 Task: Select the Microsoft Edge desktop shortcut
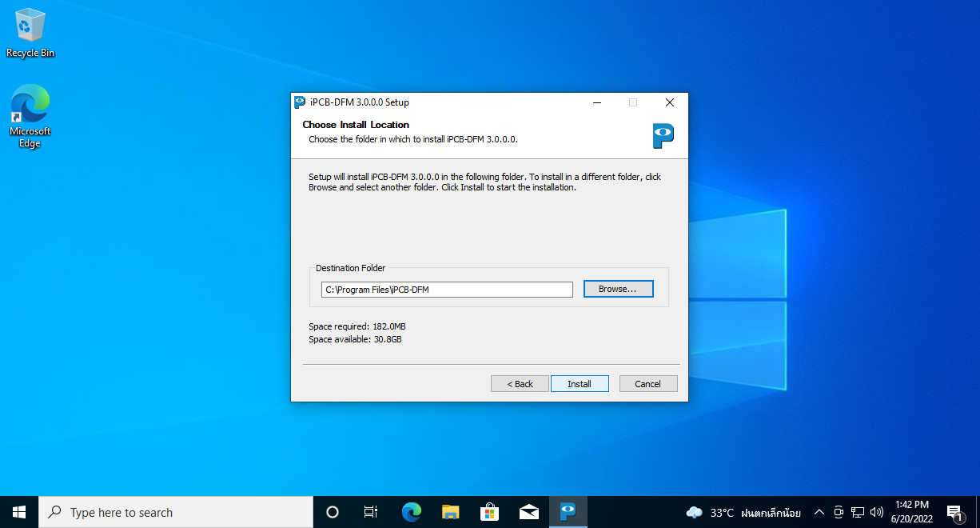pos(30,117)
